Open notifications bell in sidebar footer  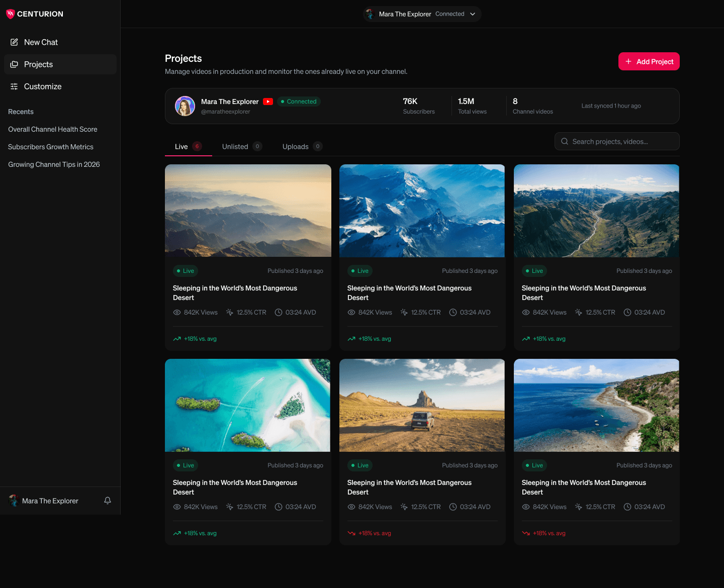point(108,501)
